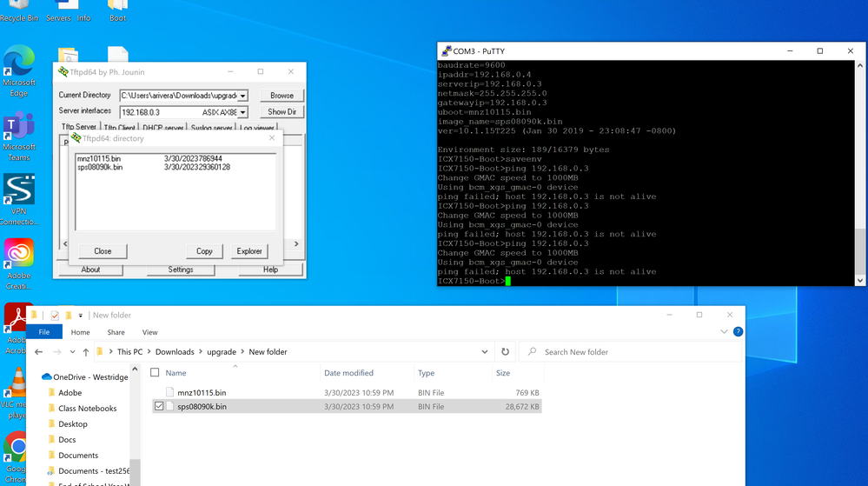Screen dimensions: 868x486
Task: Click the PuTTY window title icon
Action: (447, 51)
